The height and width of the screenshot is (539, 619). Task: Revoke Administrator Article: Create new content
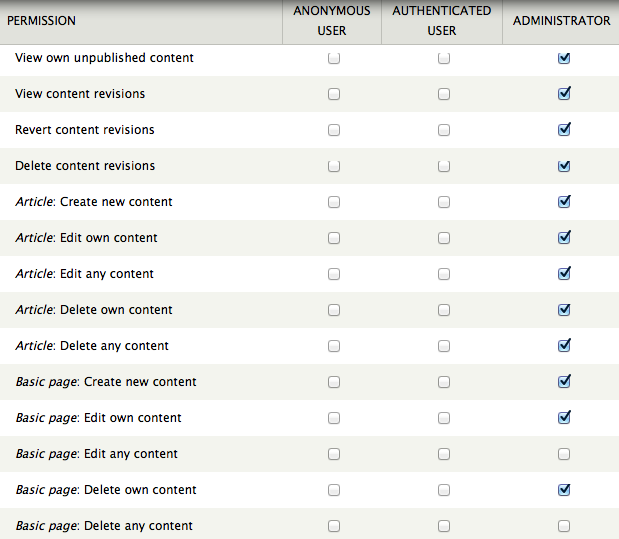pos(564,202)
